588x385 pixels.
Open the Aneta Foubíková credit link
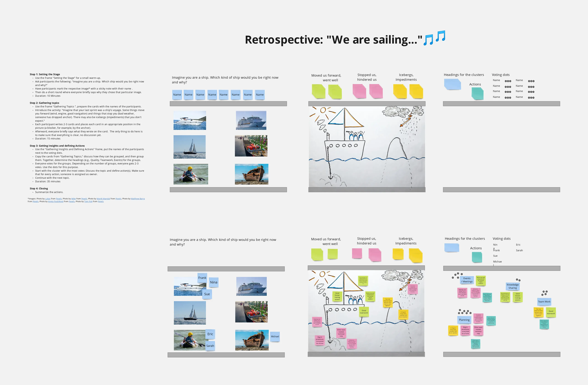coord(56,202)
